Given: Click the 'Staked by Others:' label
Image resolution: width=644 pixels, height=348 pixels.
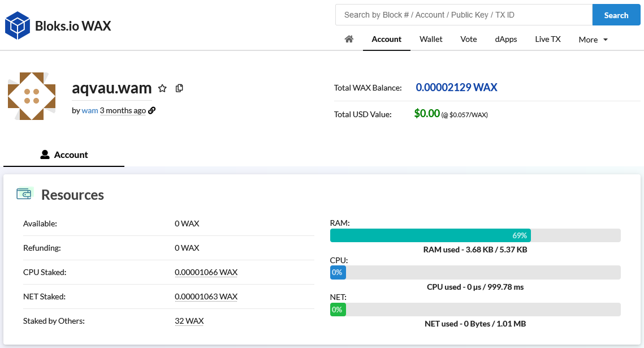Looking at the screenshot, I should pyautogui.click(x=54, y=321).
